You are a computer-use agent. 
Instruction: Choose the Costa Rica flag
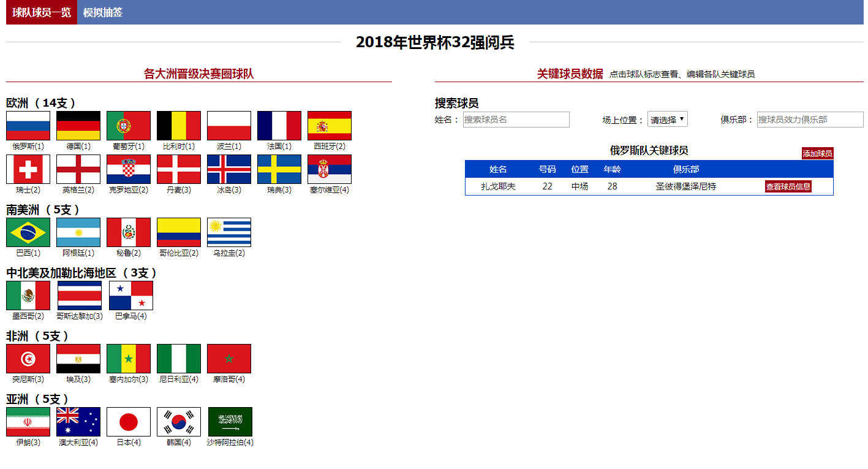pos(80,296)
